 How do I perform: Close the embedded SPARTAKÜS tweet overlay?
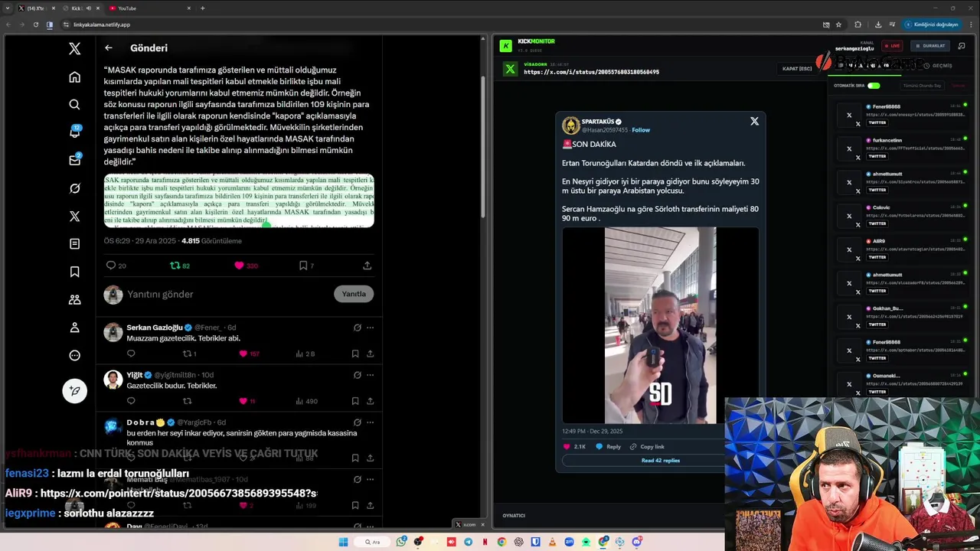[754, 121]
